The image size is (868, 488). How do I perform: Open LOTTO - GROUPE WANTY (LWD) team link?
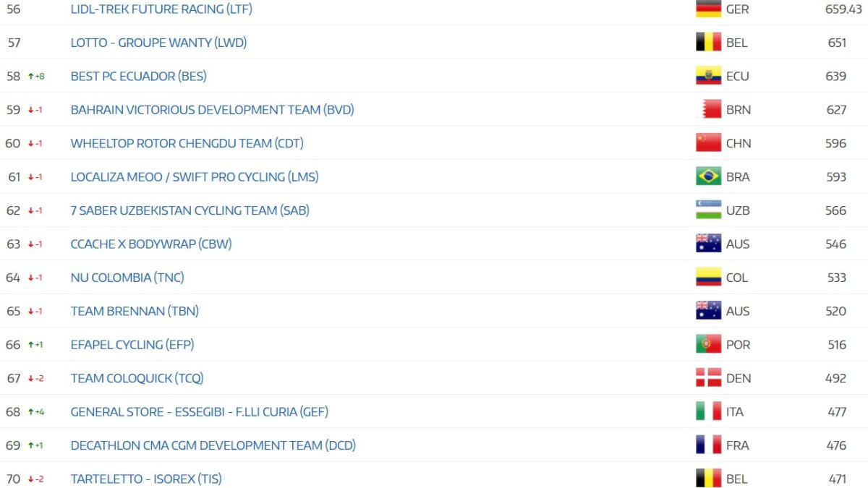[x=158, y=43]
